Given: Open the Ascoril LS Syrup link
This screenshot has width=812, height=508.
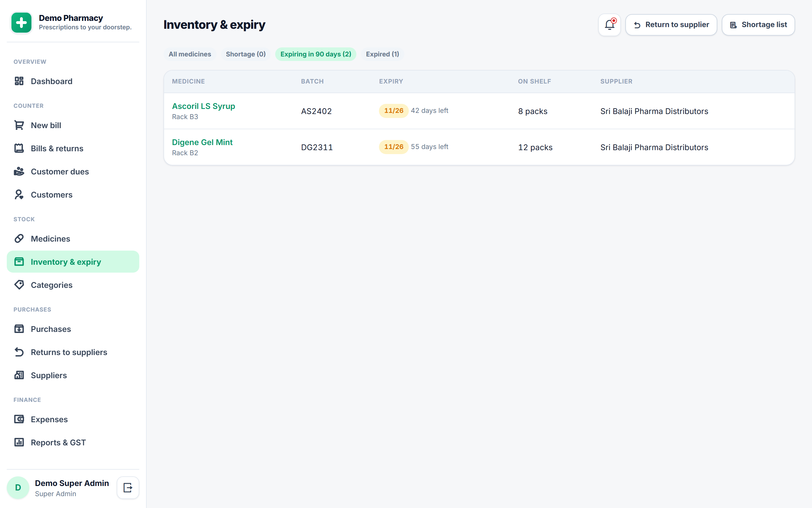Looking at the screenshot, I should tap(203, 106).
